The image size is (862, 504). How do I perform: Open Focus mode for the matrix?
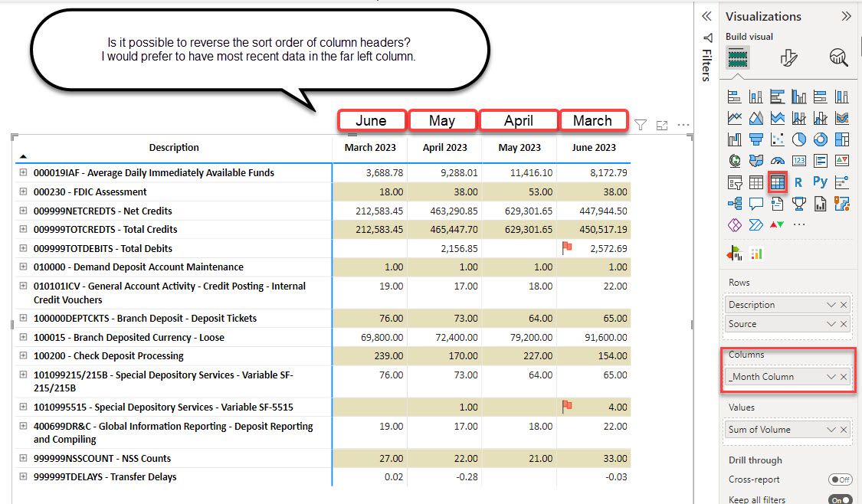[662, 126]
